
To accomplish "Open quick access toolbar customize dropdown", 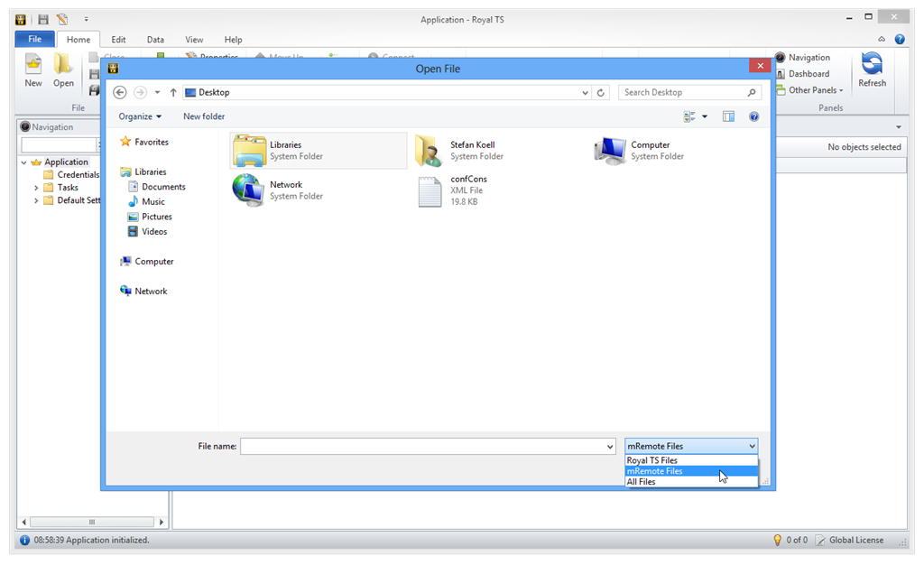I will [x=86, y=20].
